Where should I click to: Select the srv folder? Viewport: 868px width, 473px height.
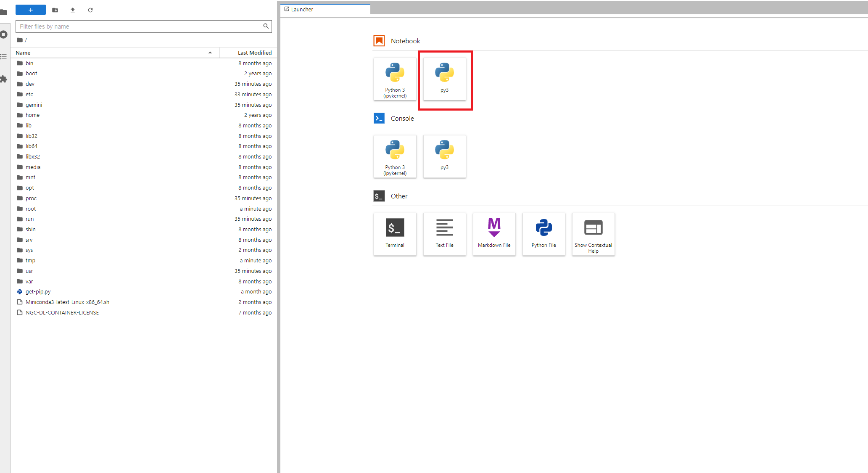point(144,240)
